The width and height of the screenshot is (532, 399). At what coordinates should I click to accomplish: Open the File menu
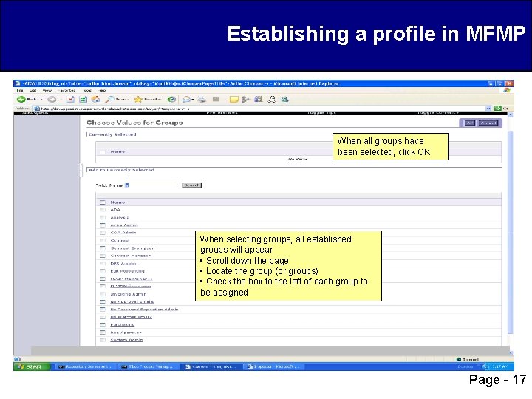click(20, 91)
